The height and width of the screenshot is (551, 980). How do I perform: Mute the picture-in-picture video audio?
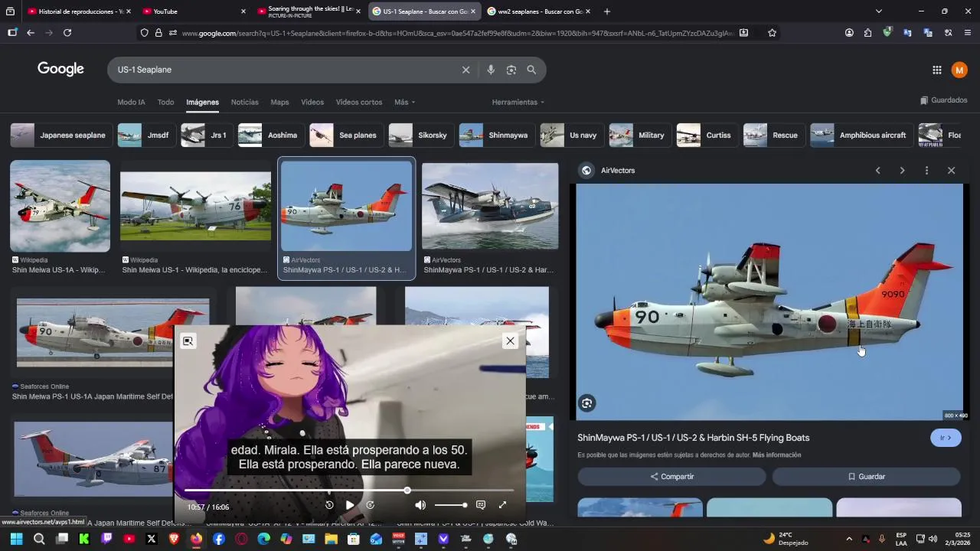[420, 505]
